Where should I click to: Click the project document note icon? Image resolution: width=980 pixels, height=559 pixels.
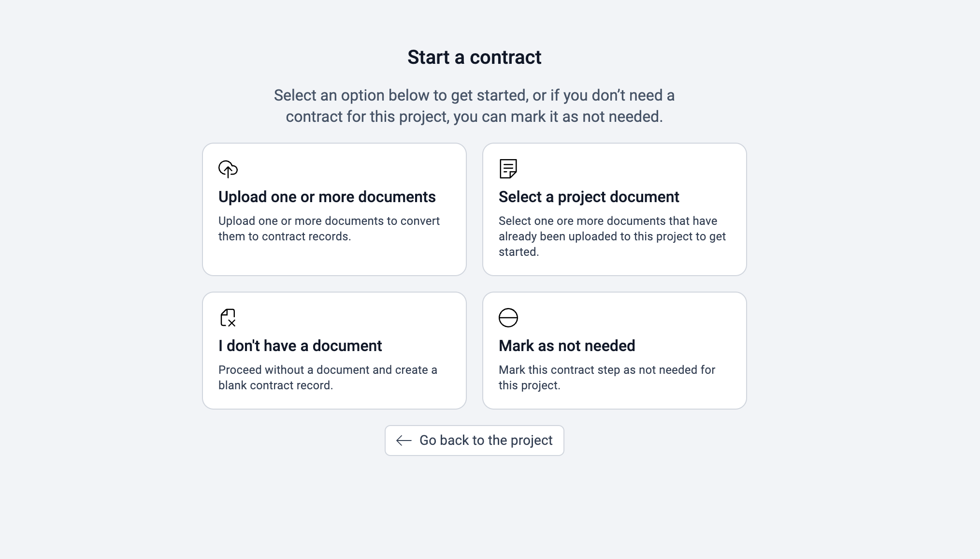coord(508,169)
